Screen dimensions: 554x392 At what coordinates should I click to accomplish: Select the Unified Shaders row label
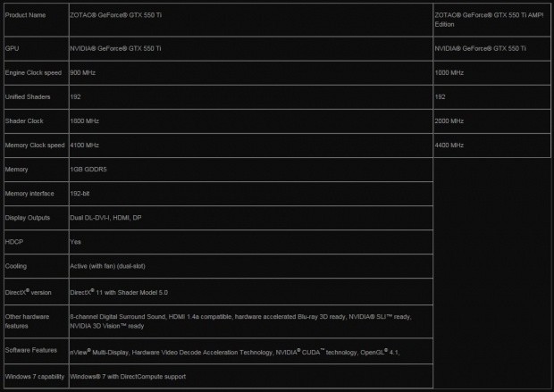tap(28, 96)
